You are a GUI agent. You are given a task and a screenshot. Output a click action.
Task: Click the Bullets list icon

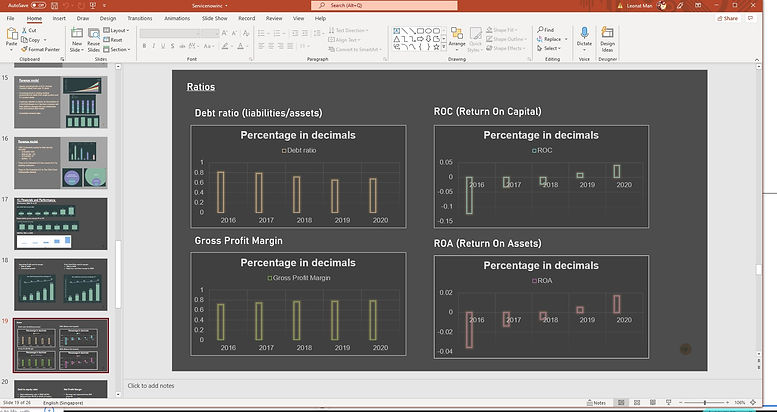click(261, 33)
